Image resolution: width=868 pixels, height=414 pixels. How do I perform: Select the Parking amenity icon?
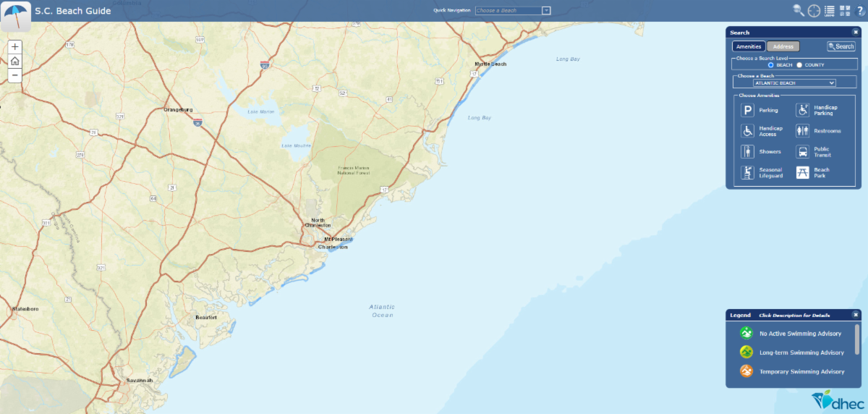[748, 110]
